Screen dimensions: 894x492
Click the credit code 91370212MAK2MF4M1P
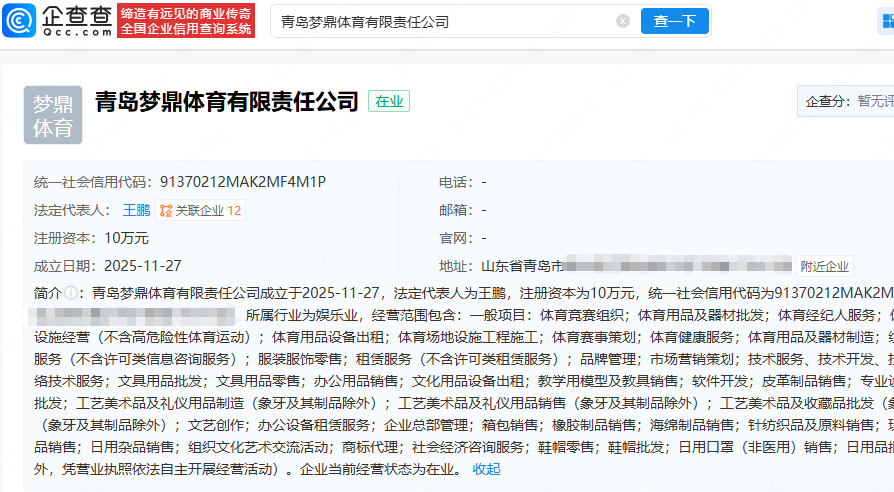pos(243,182)
